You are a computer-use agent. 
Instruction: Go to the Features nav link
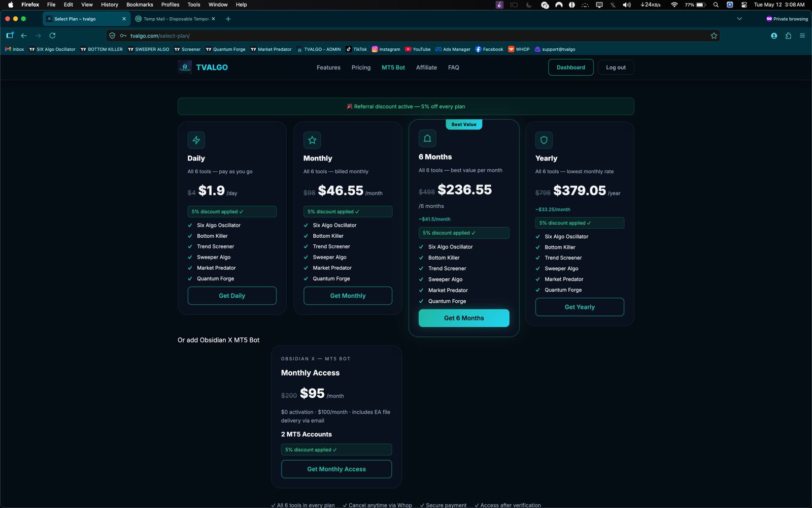pyautogui.click(x=328, y=67)
